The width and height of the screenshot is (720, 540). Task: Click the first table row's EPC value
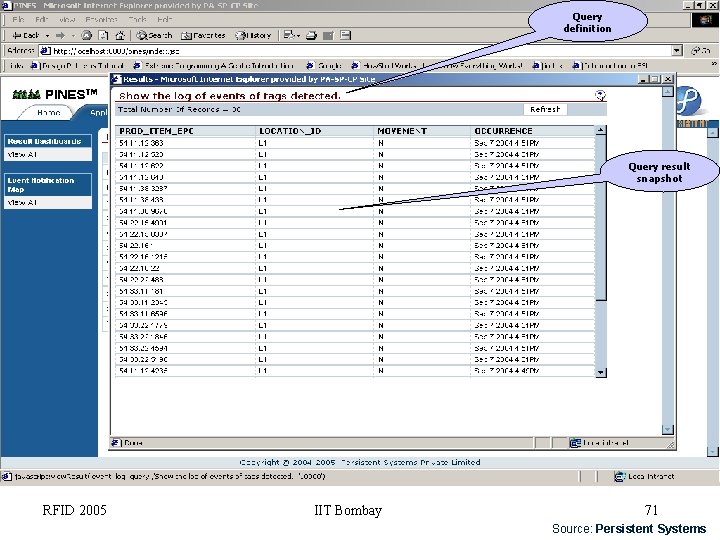click(141, 143)
